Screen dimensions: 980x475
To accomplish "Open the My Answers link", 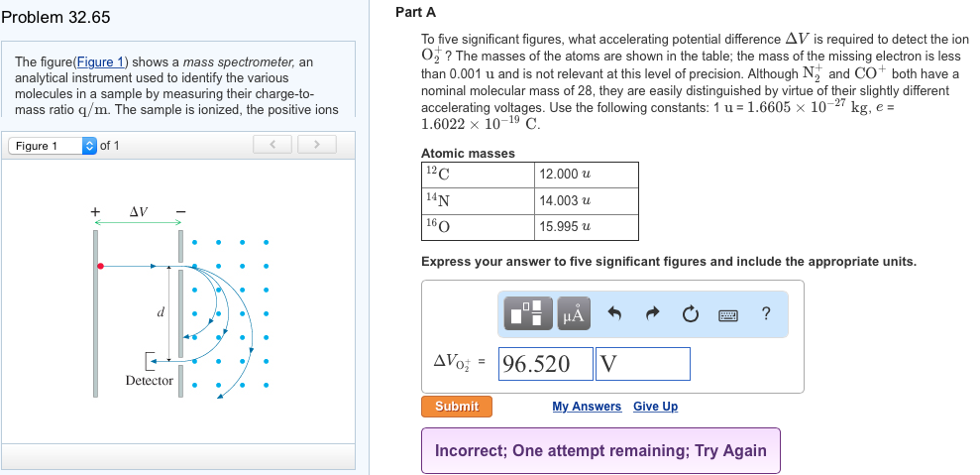I will point(587,407).
